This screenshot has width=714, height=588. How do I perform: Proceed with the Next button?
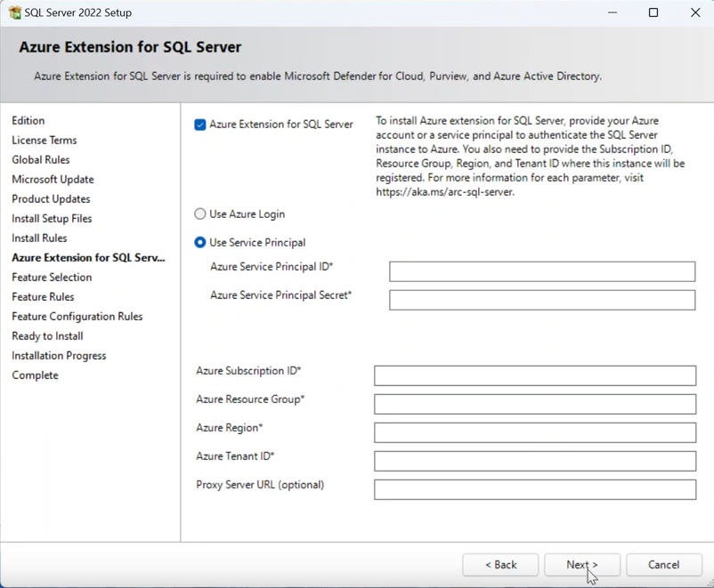click(x=582, y=565)
